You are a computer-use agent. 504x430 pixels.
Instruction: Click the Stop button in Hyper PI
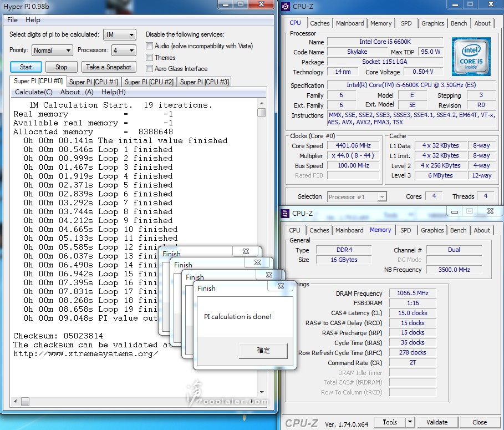61,67
